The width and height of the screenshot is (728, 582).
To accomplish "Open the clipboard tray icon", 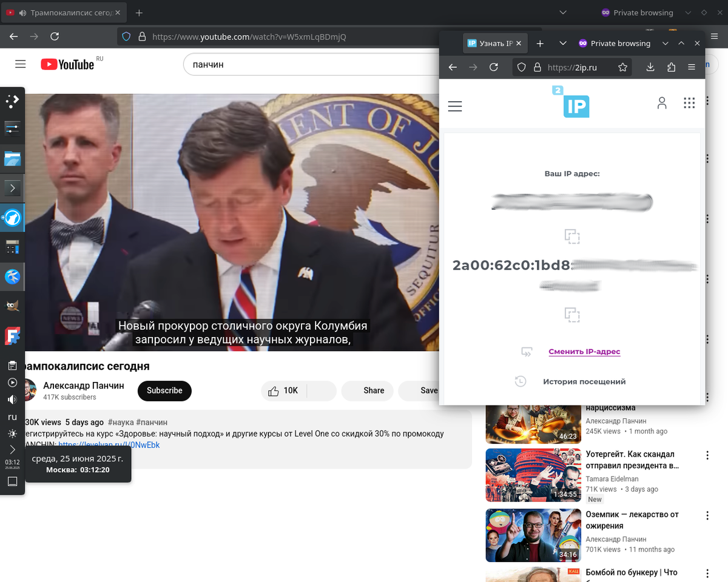I will pos(12,365).
